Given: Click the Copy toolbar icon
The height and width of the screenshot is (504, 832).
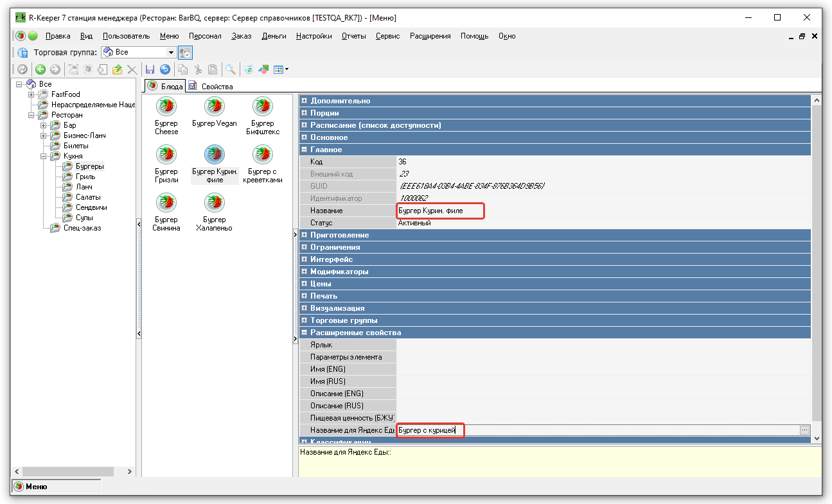Looking at the screenshot, I should 183,69.
